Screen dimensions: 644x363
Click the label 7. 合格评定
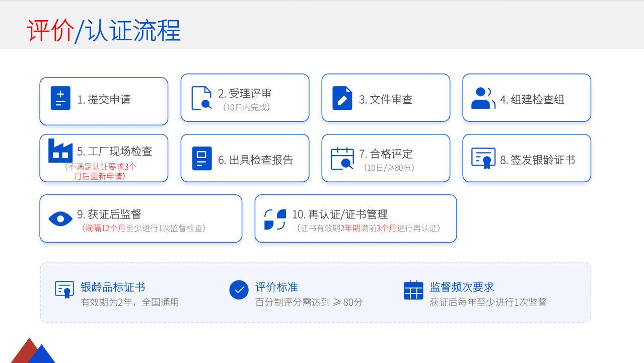tap(386, 154)
